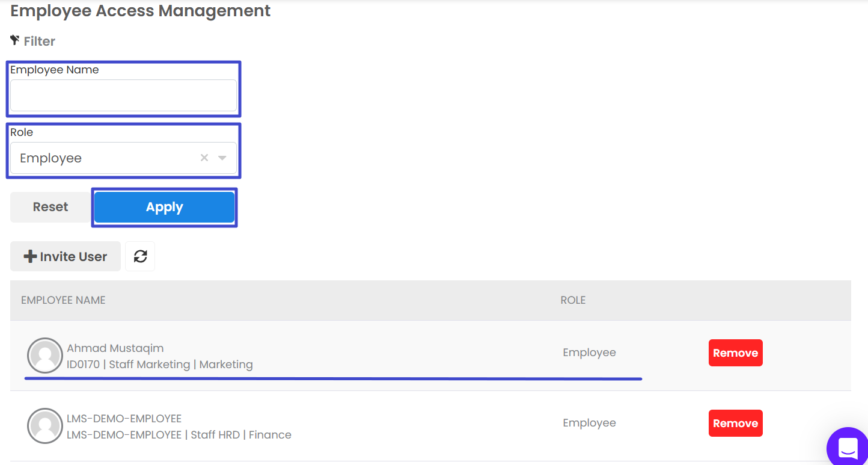Click the EMPLOYEE NAME column header
Viewport: 868px width, 465px height.
pos(63,300)
